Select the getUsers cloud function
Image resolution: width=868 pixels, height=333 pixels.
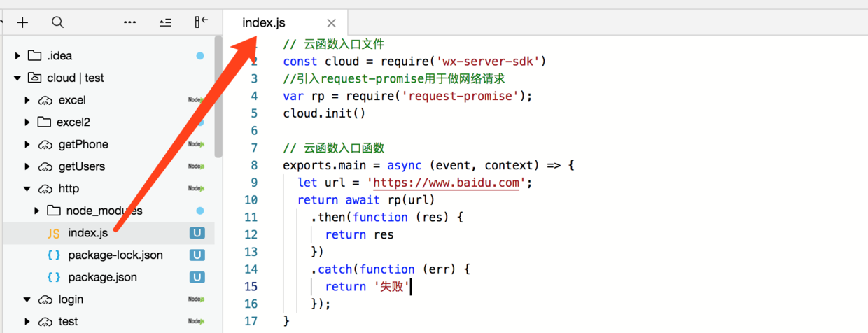coord(107,166)
